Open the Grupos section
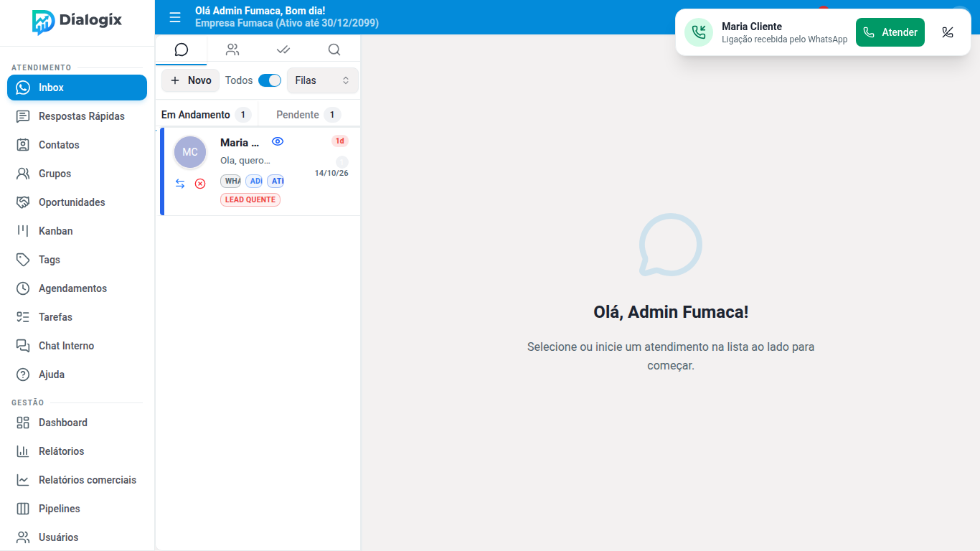Image resolution: width=980 pixels, height=551 pixels. [77, 174]
